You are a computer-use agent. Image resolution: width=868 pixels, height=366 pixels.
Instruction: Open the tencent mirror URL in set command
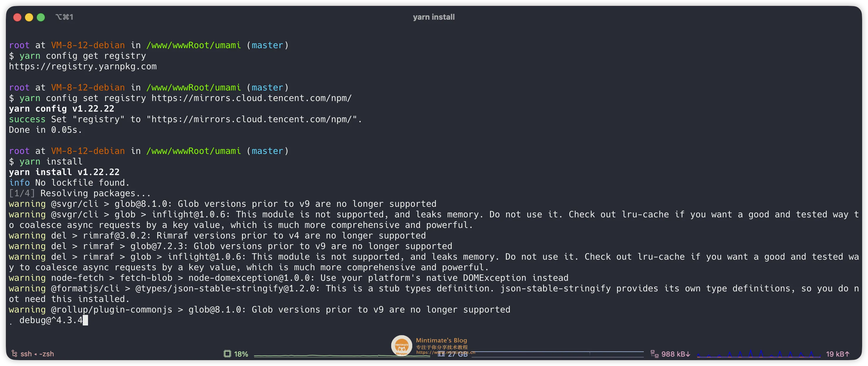click(251, 98)
